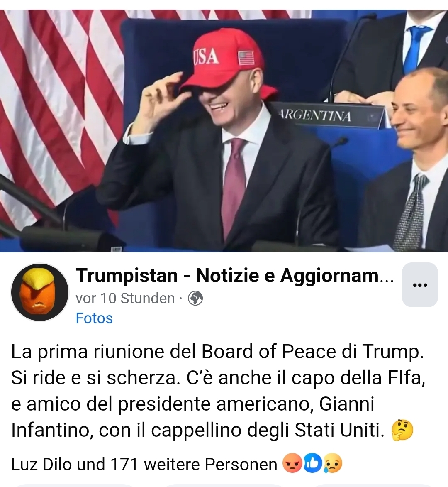The width and height of the screenshot is (448, 487).
Task: Click the blue thumbs-up like reaction
Action: (312, 464)
